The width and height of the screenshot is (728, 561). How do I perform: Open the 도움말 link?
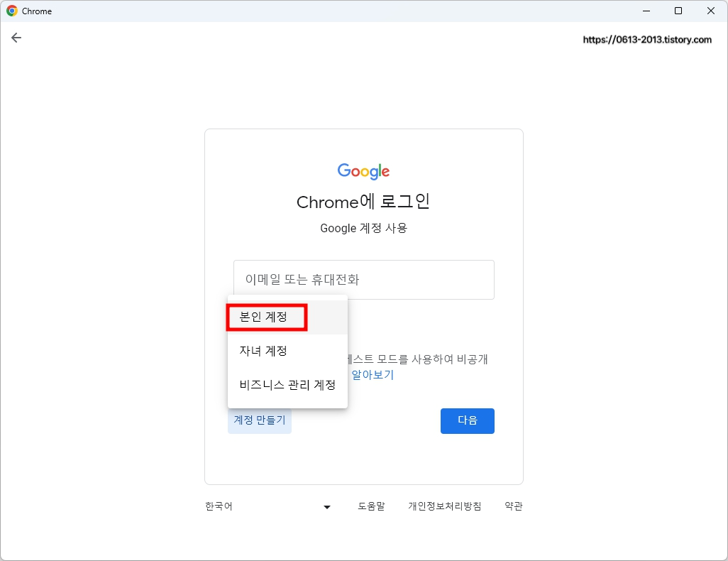coord(371,506)
